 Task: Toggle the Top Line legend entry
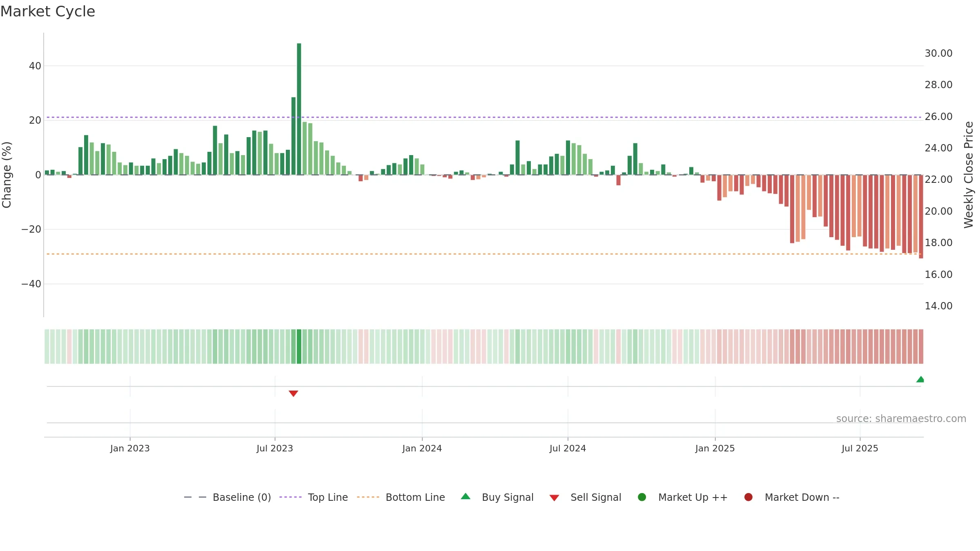coord(314,497)
